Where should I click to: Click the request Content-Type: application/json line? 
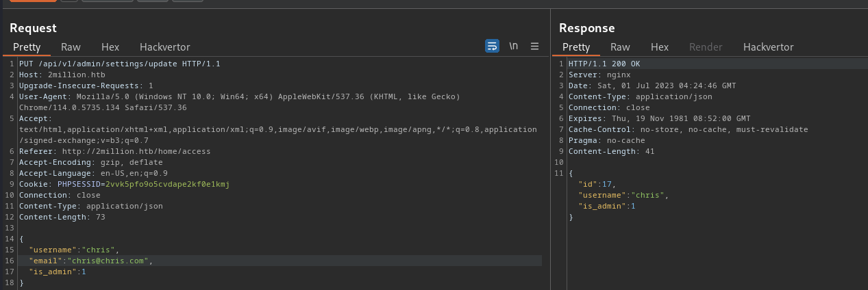pyautogui.click(x=91, y=206)
